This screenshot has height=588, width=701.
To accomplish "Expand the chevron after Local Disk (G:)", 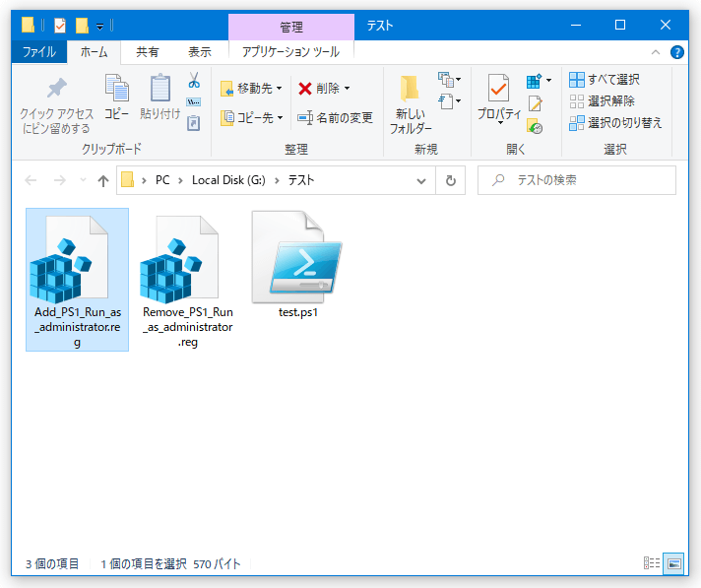I will (x=277, y=180).
